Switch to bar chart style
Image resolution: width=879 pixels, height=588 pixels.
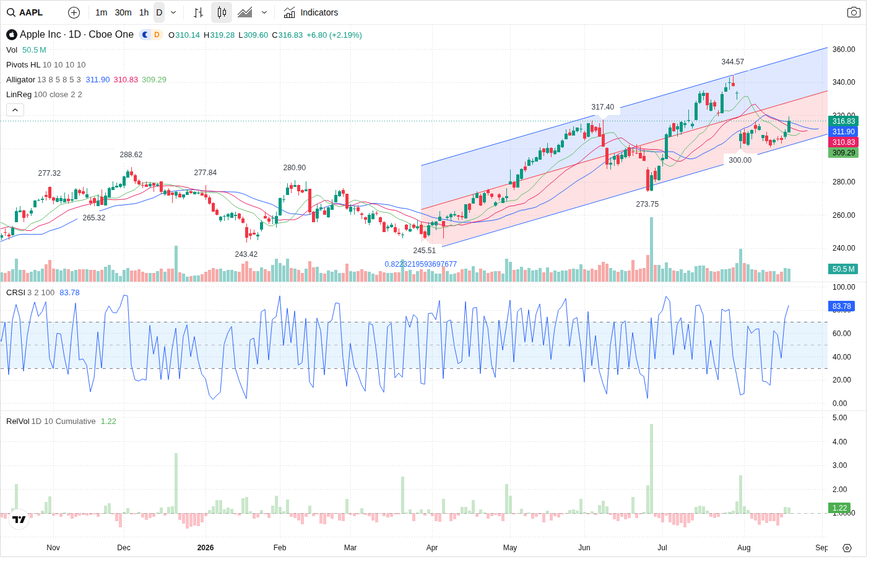(198, 12)
